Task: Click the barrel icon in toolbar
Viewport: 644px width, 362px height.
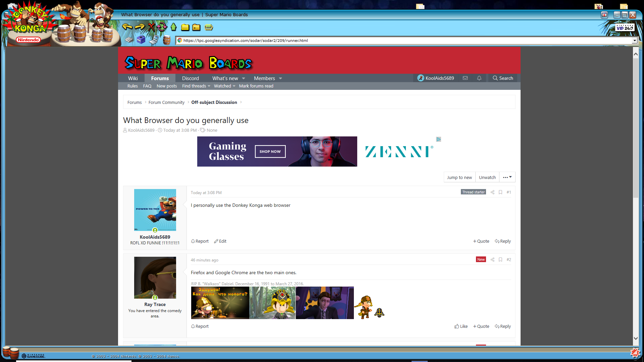Action: pos(167,40)
